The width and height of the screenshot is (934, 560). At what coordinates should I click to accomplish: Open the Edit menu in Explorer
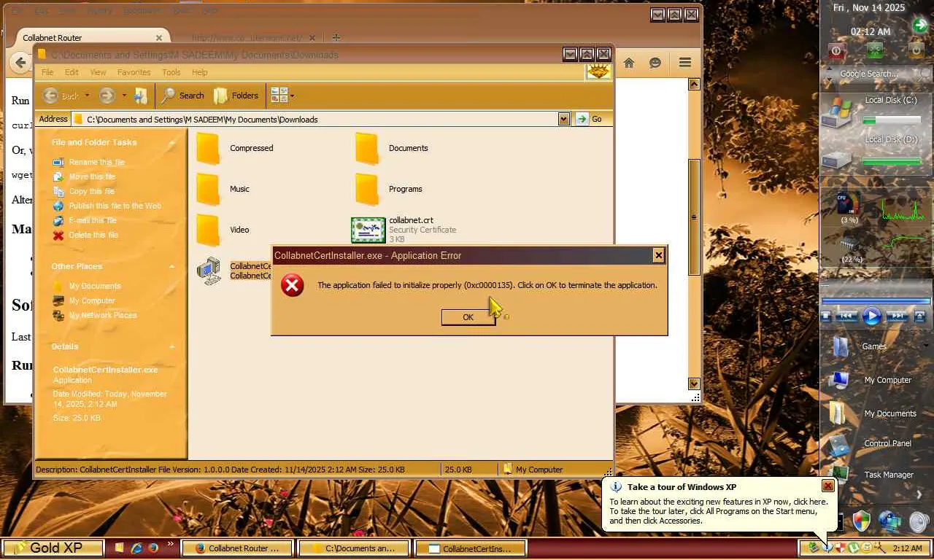click(x=72, y=72)
